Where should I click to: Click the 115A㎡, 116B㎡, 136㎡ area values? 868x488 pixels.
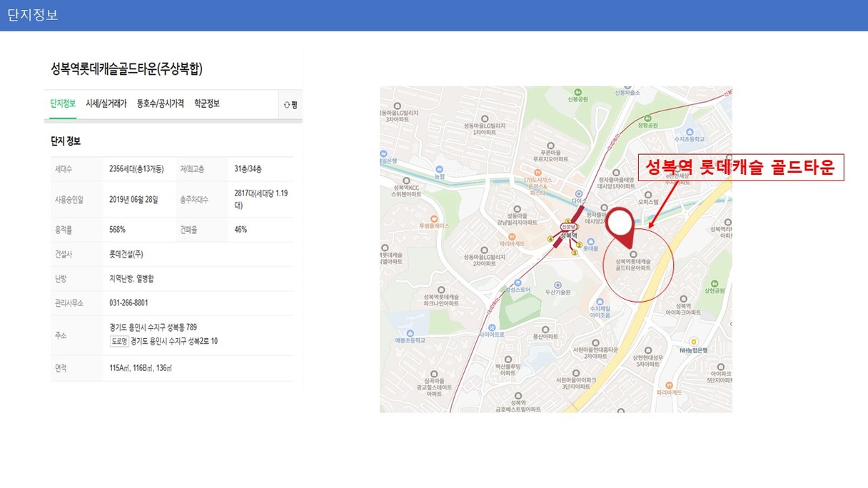pos(141,368)
